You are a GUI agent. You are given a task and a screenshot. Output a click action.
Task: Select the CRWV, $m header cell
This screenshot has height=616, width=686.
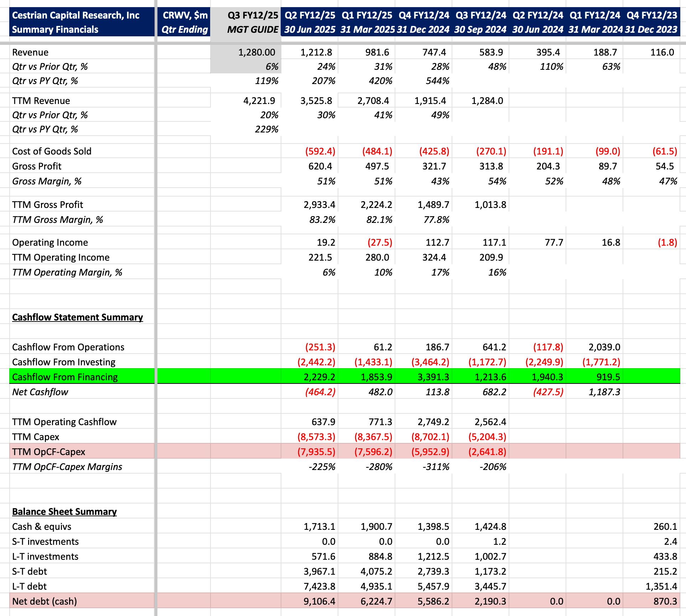[x=184, y=22]
